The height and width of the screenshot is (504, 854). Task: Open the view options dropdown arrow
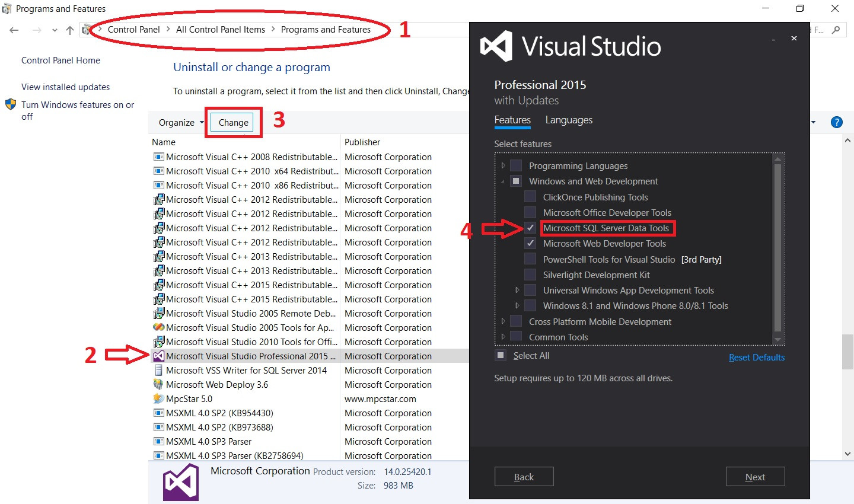coord(814,122)
